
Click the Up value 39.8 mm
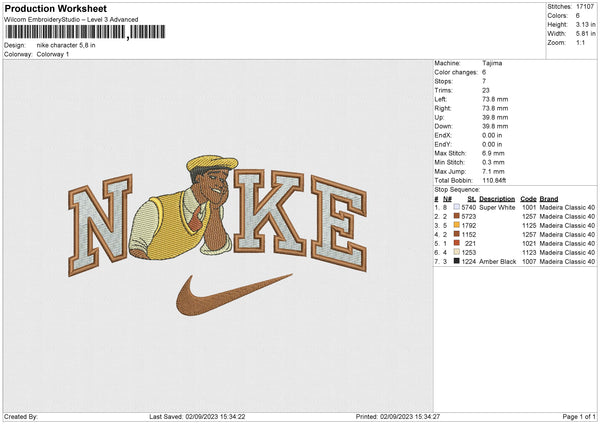click(495, 117)
